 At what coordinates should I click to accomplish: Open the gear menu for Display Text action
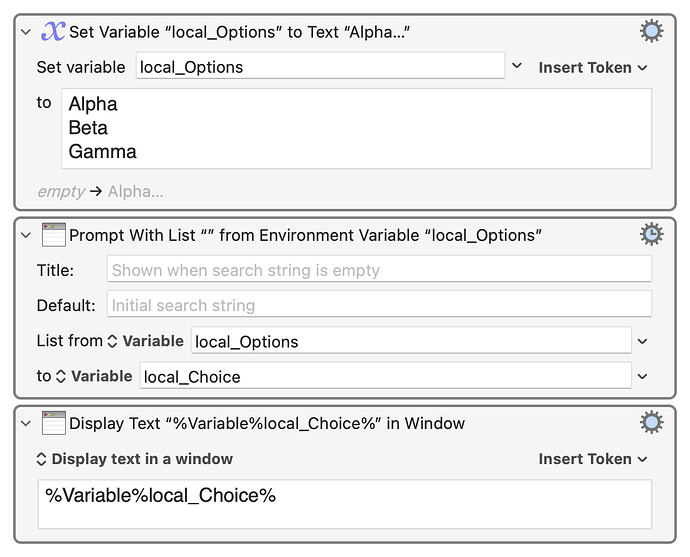pyautogui.click(x=651, y=423)
